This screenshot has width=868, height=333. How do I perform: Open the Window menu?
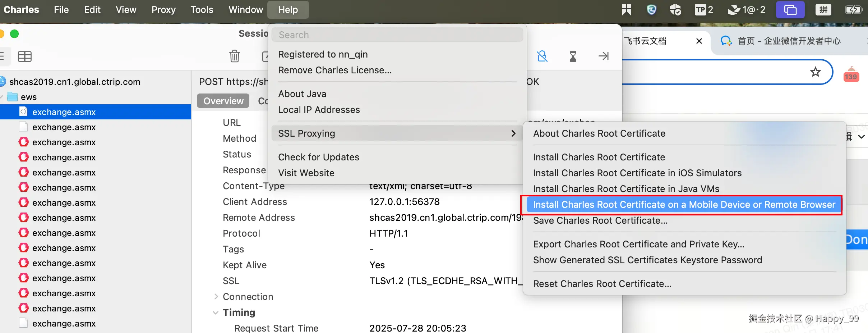tap(246, 10)
